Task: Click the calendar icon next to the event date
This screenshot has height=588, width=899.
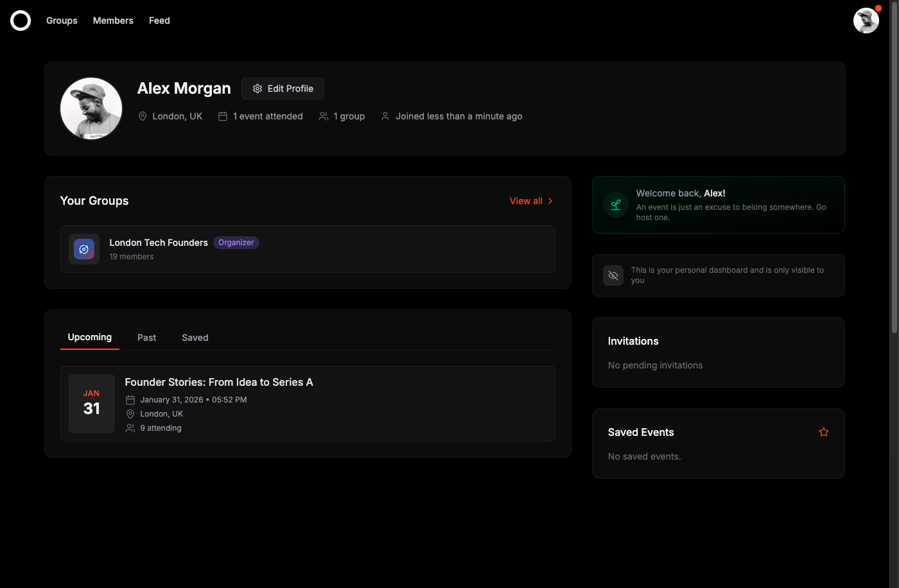Action: click(x=130, y=399)
